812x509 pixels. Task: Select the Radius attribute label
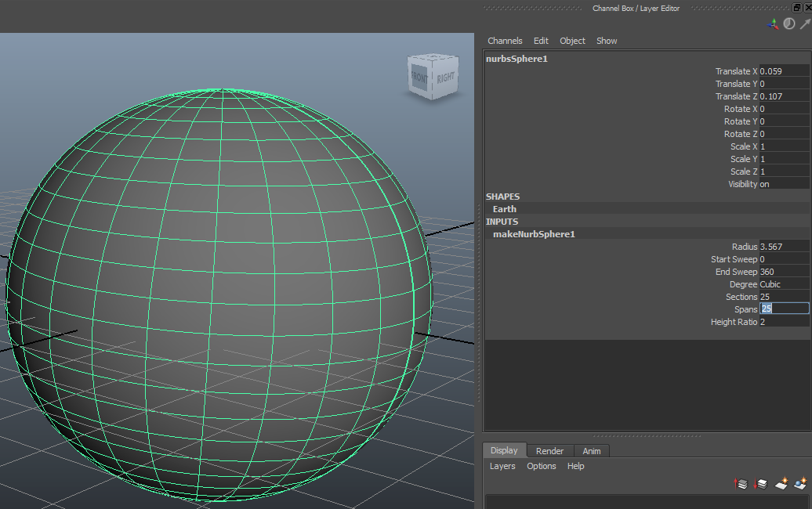click(x=744, y=247)
